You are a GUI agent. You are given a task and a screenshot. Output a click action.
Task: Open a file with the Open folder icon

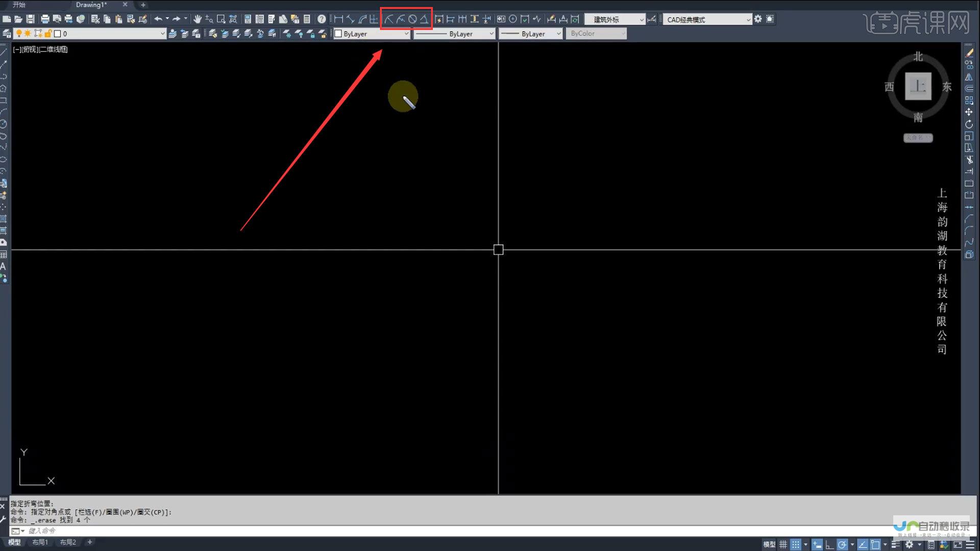pyautogui.click(x=18, y=19)
